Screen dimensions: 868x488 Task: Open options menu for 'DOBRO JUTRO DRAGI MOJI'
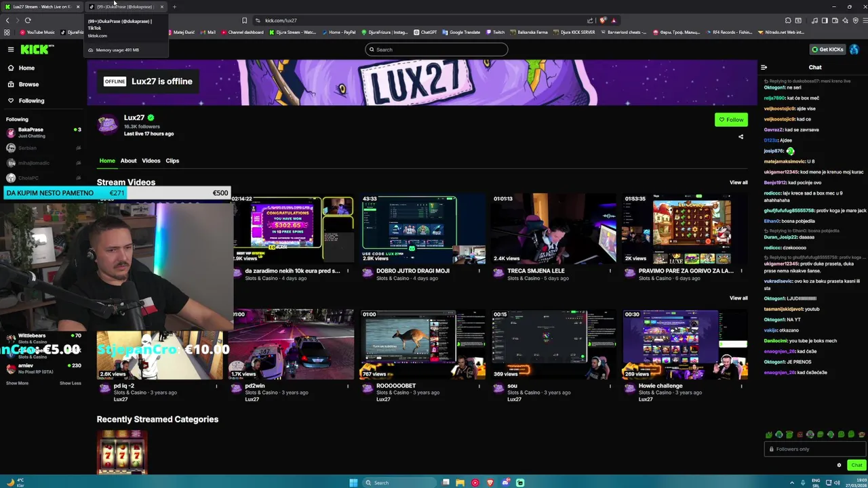tap(479, 271)
